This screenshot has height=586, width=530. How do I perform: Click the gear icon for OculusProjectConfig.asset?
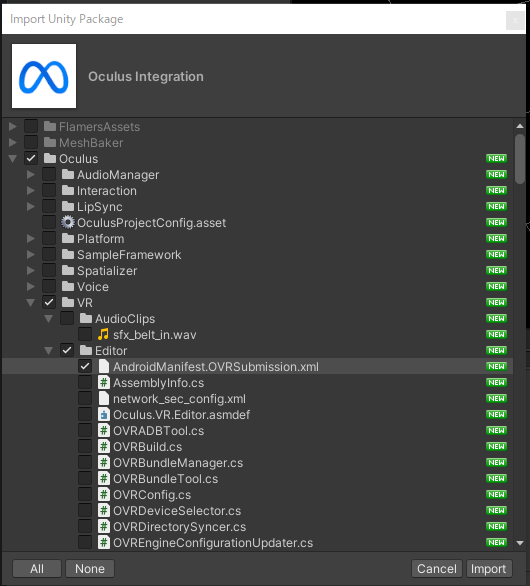click(68, 223)
